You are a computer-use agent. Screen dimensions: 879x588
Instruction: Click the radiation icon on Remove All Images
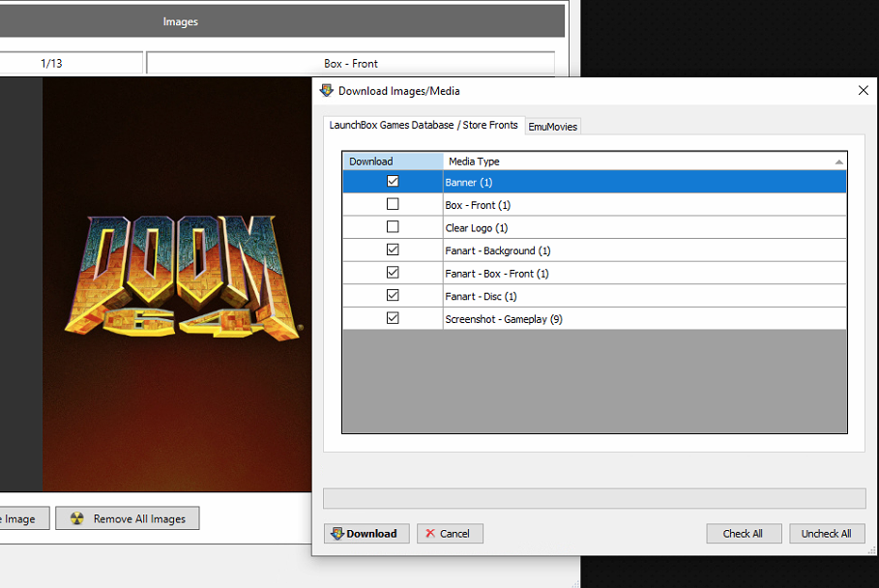[x=77, y=518]
